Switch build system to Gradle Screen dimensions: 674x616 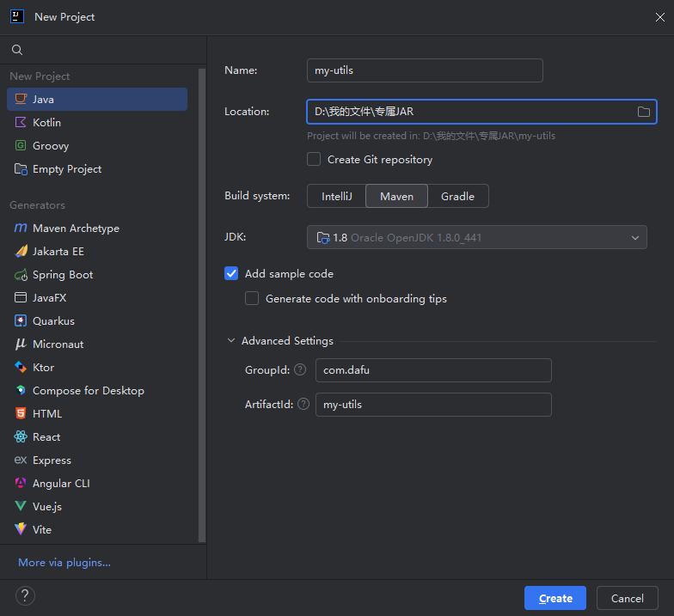click(x=457, y=196)
